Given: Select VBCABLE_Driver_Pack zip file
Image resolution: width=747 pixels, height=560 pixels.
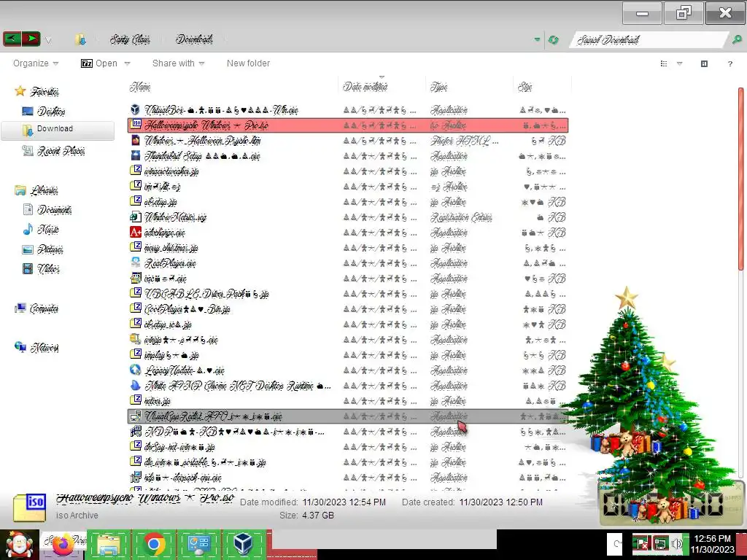Looking at the screenshot, I should coord(206,294).
